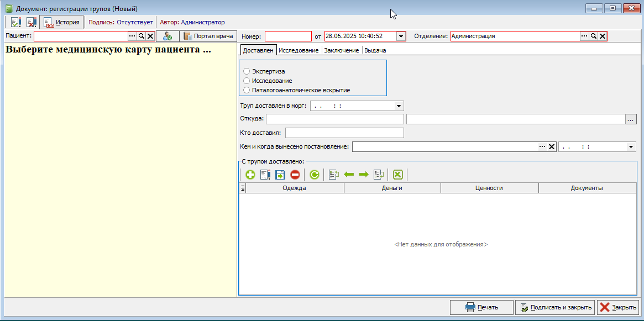
Task: Add a row with the green plus icon
Action: coord(250,175)
